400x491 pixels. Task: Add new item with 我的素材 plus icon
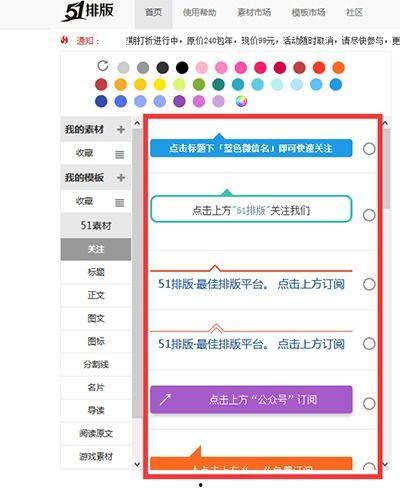pyautogui.click(x=121, y=129)
